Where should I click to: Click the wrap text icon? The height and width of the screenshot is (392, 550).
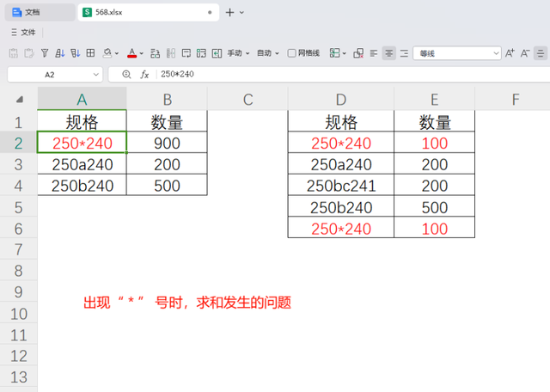click(x=186, y=53)
